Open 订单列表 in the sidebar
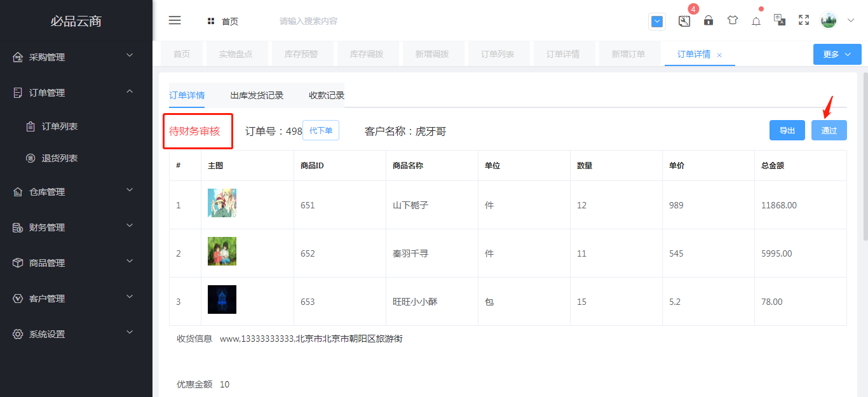The height and width of the screenshot is (397, 868). click(76, 126)
